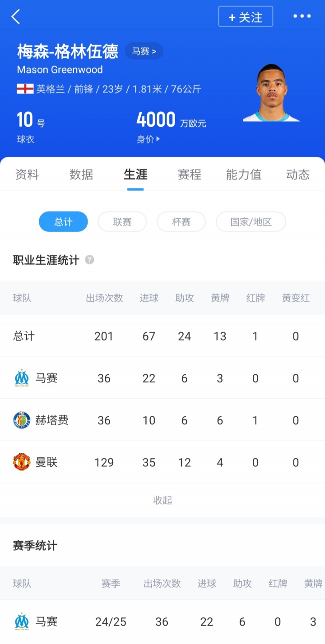This screenshot has height=644, width=325.
Task: Expand the 身价 market value arrow
Action: pyautogui.click(x=158, y=139)
